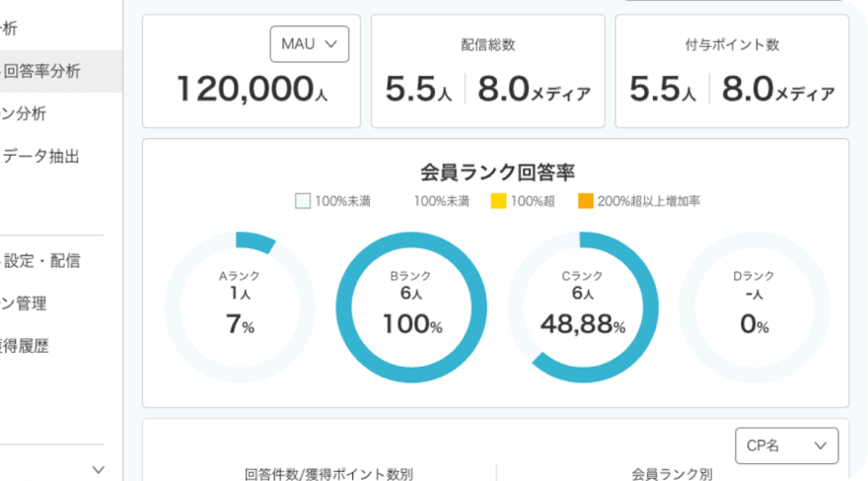The width and height of the screenshot is (868, 481).
Task: Select the Aランク donut chart
Action: click(240, 306)
